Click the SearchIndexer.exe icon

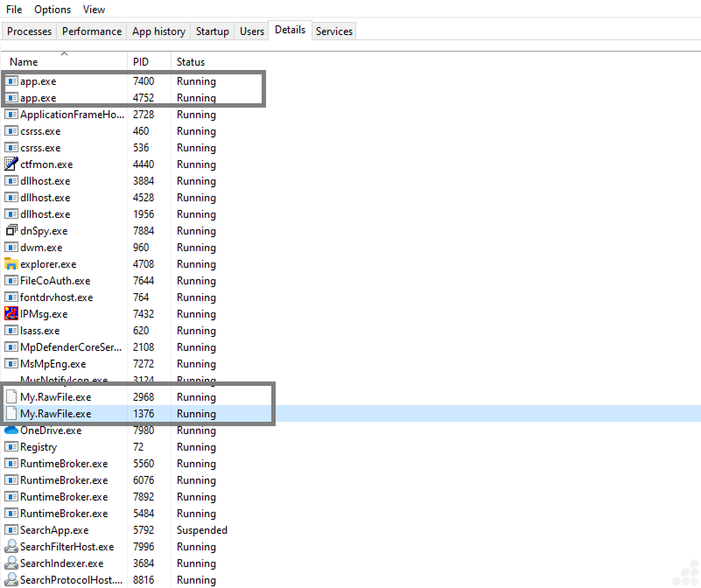point(11,563)
